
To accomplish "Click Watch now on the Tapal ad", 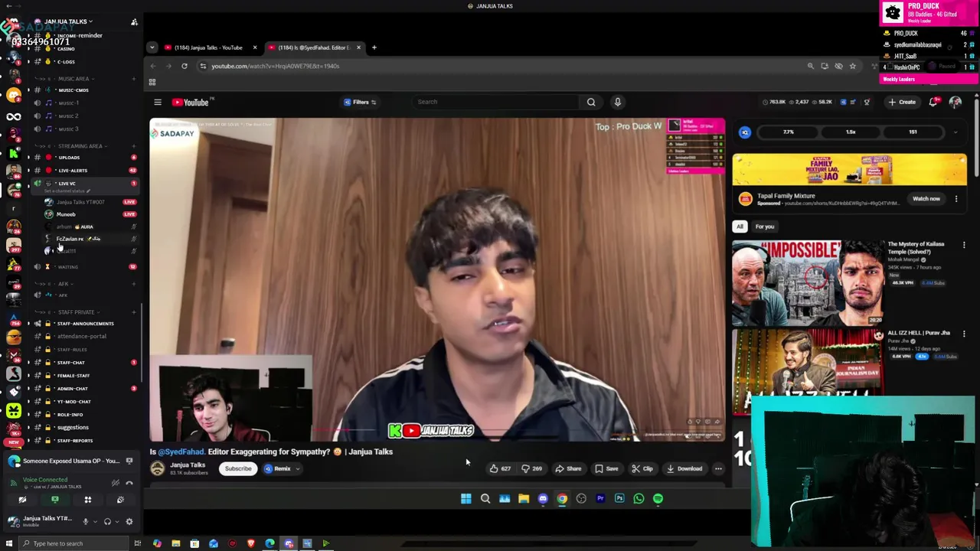I will (x=926, y=199).
